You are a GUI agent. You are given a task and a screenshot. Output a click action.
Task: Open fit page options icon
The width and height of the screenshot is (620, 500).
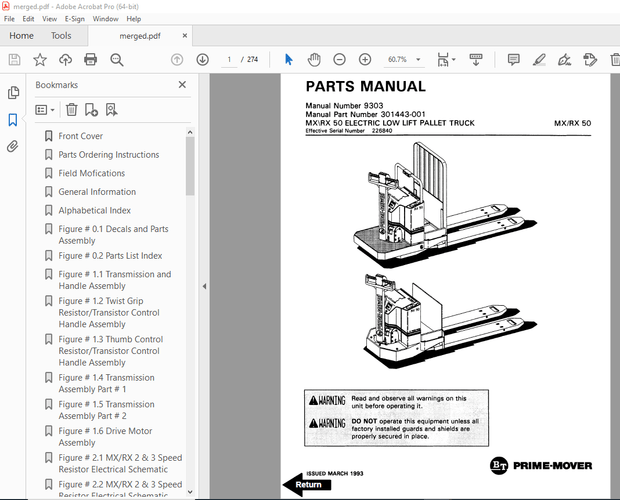pos(446,60)
